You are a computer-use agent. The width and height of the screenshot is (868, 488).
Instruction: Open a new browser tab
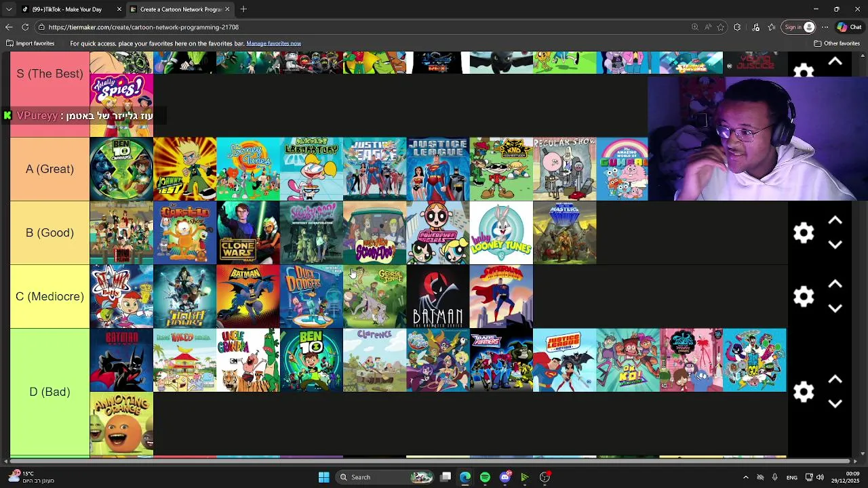[243, 9]
